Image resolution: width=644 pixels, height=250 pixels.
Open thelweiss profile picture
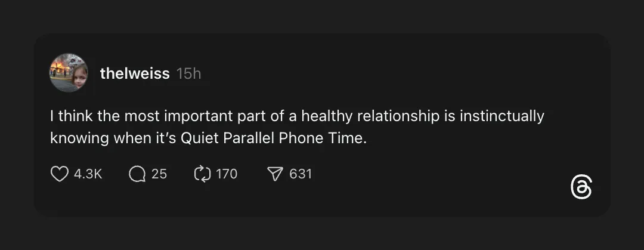point(69,73)
